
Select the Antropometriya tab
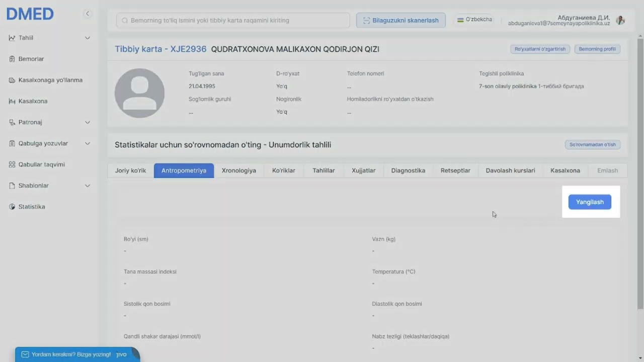point(184,170)
